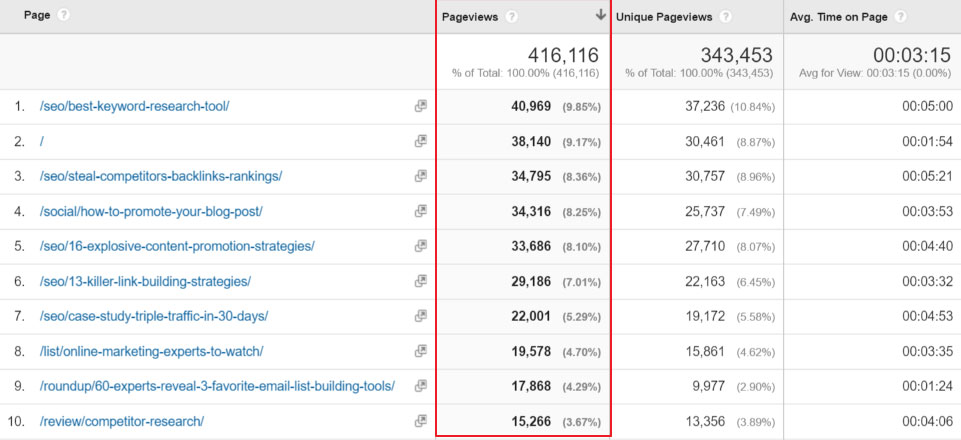This screenshot has height=440, width=961.
Task: Select unique pageviews value 22,163
Action: [x=705, y=281]
